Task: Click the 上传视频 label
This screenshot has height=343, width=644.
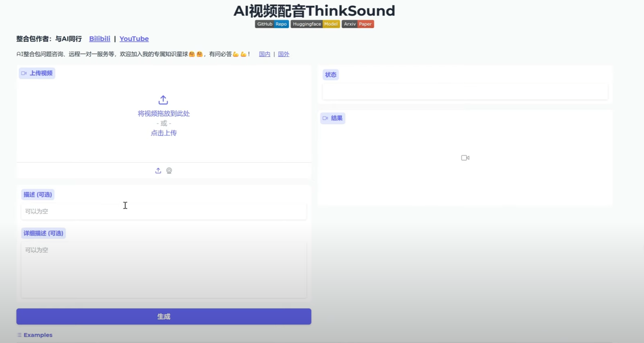Action: [x=37, y=73]
